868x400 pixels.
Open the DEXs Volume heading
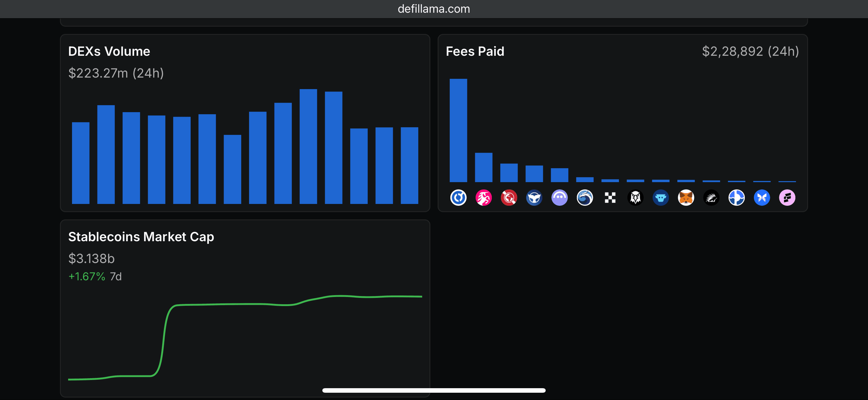[x=109, y=51]
